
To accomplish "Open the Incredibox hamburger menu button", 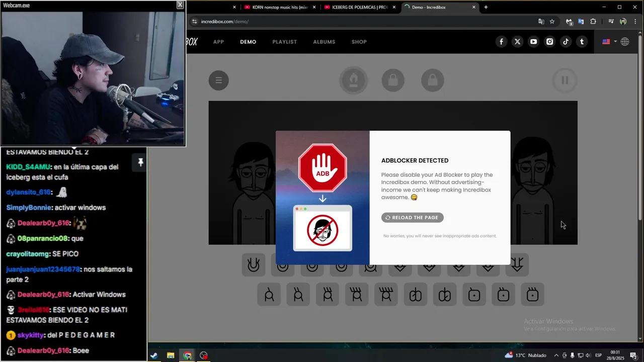I will click(219, 80).
